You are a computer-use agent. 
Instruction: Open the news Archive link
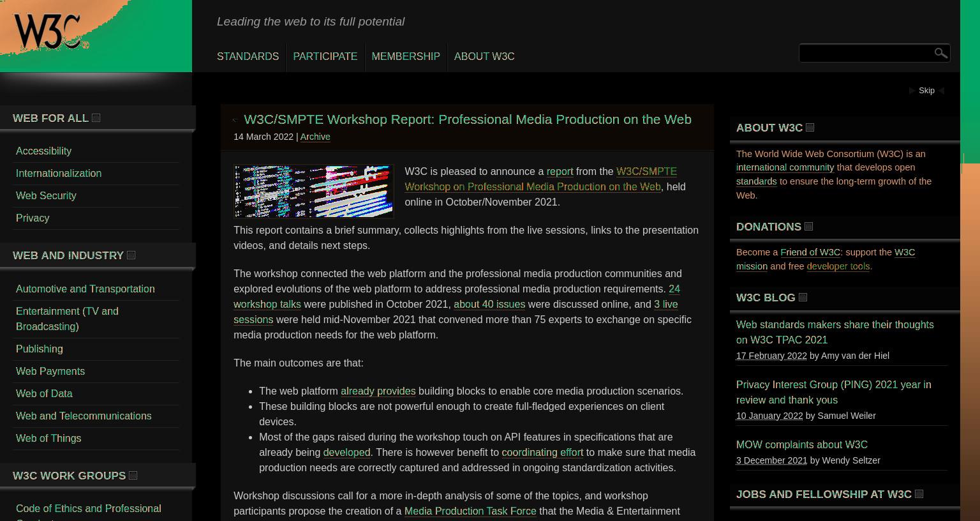point(315,137)
